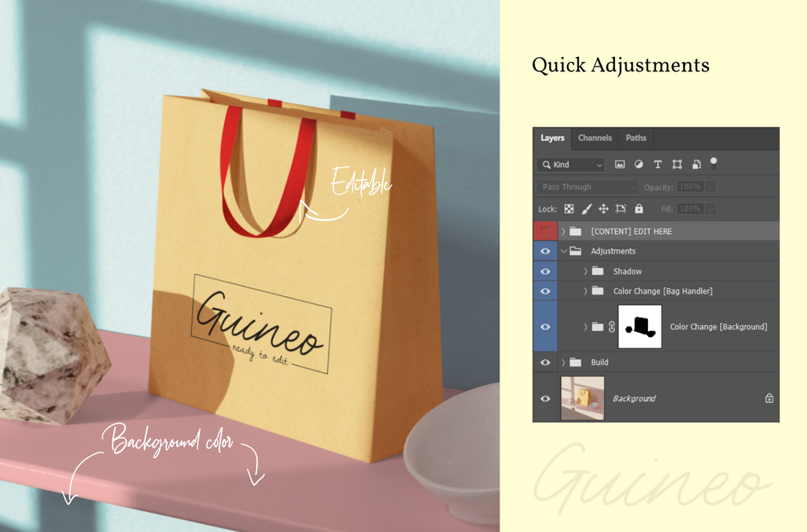Hide the Background layer

pos(545,399)
